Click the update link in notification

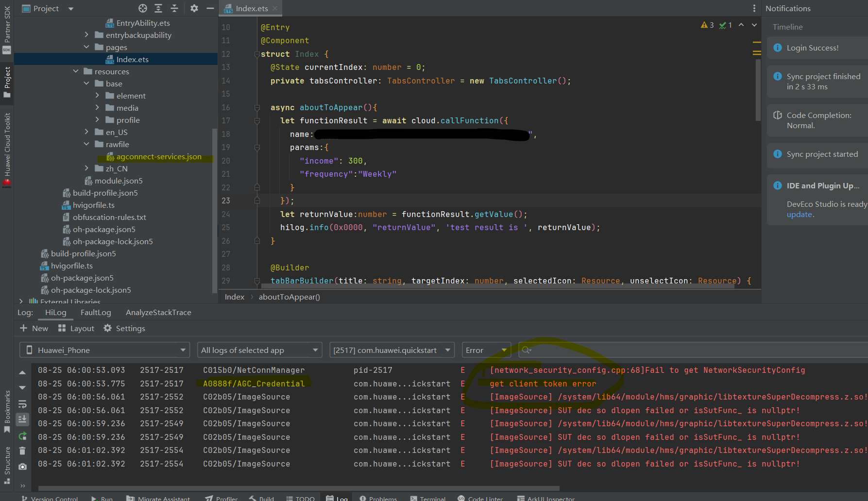pyautogui.click(x=800, y=215)
